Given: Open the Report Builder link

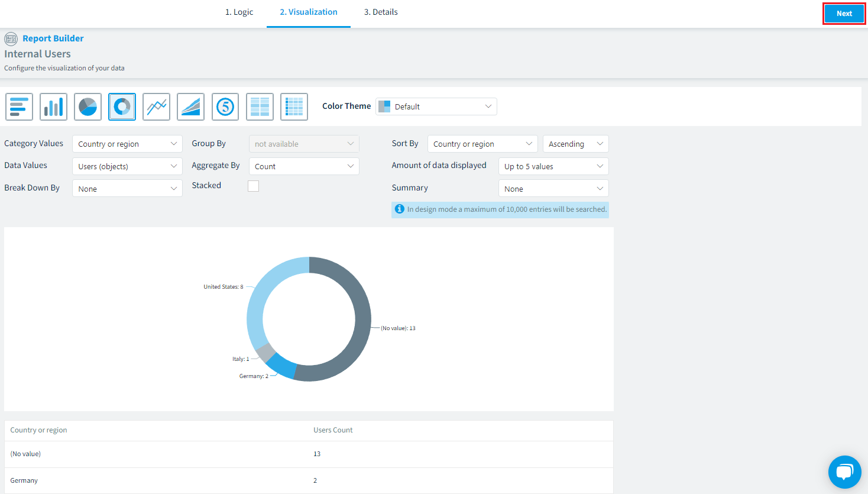Looking at the screenshot, I should (x=53, y=38).
